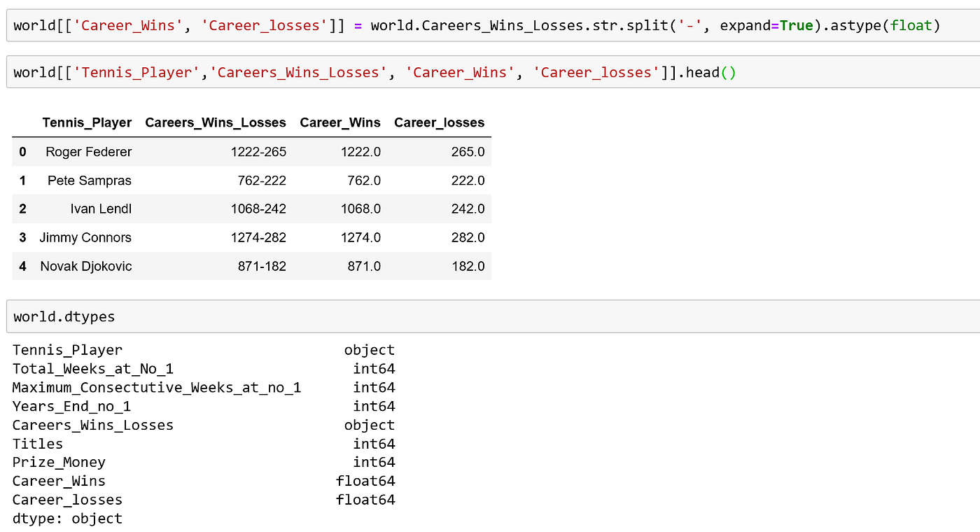This screenshot has height=532, width=980.
Task: Select the Career_Wins column header
Action: point(340,122)
